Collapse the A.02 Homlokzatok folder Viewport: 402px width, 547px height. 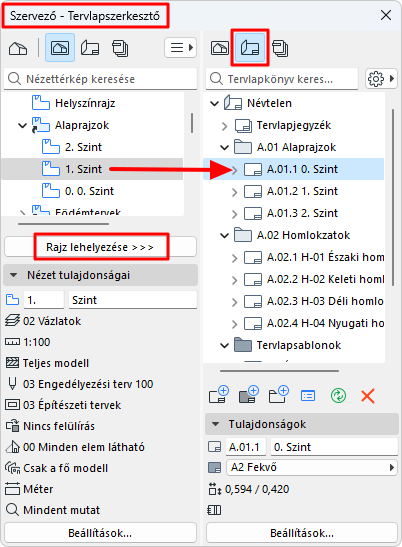click(x=224, y=235)
